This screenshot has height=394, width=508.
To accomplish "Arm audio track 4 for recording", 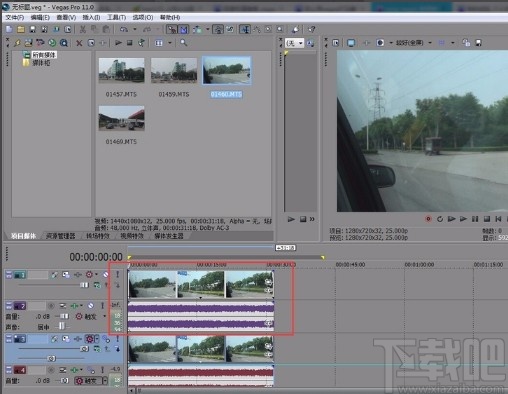I will click(x=51, y=370).
